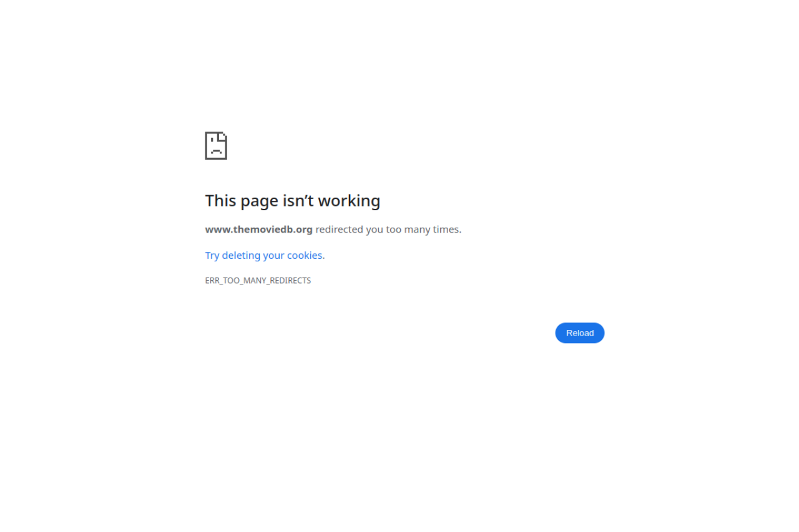Click the ERR_TOO_MANY_REDIRECTS error code text

click(x=258, y=281)
